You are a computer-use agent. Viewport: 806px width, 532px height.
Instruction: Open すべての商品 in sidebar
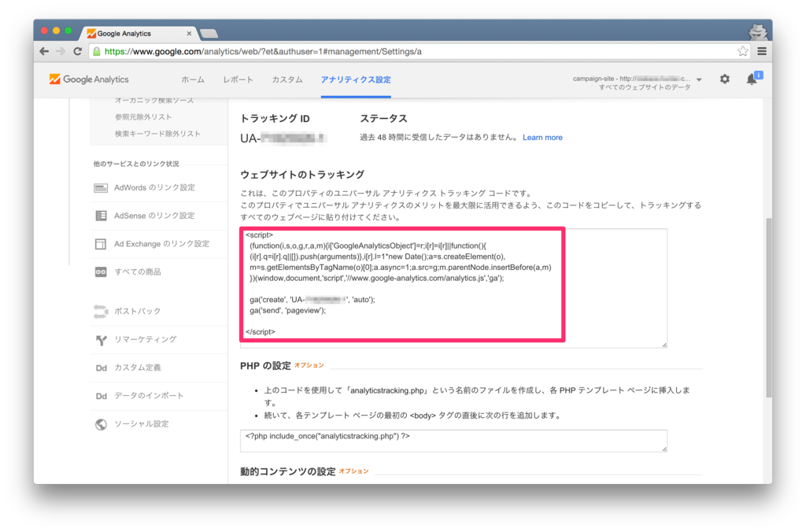[x=137, y=272]
